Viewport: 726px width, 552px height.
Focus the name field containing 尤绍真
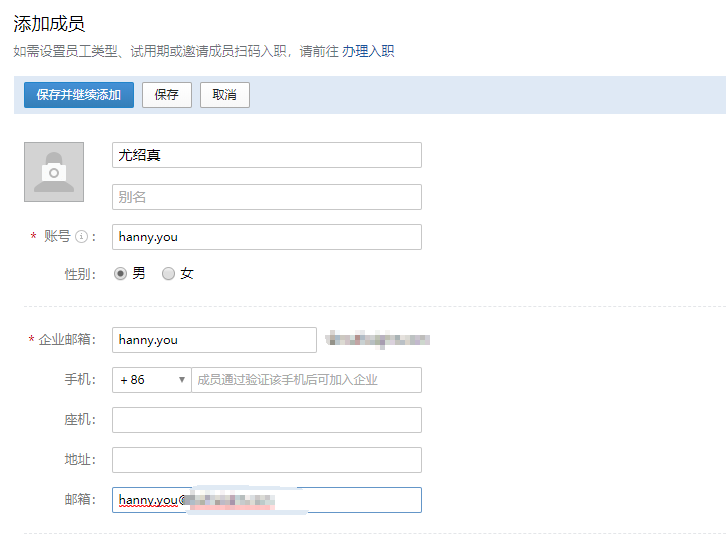[266, 155]
